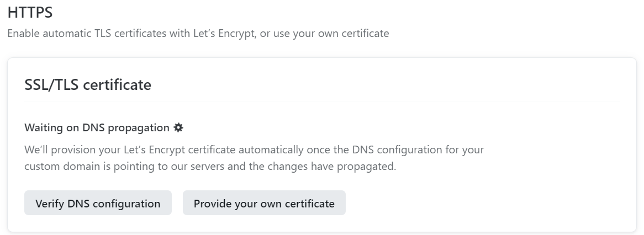The height and width of the screenshot is (235, 644).
Task: Choose Provide your own certificate
Action: pos(264,203)
